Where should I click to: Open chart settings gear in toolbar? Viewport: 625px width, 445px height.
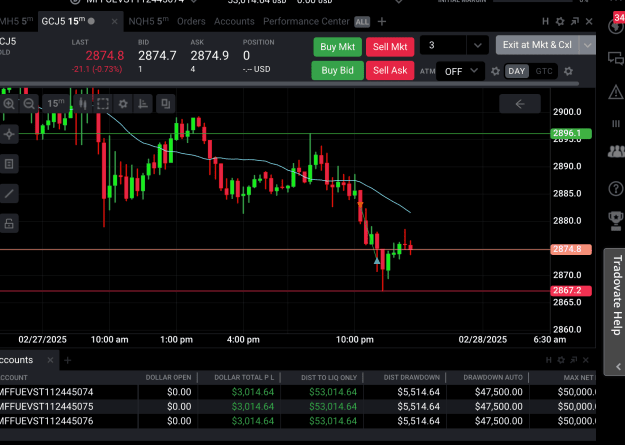coord(123,104)
